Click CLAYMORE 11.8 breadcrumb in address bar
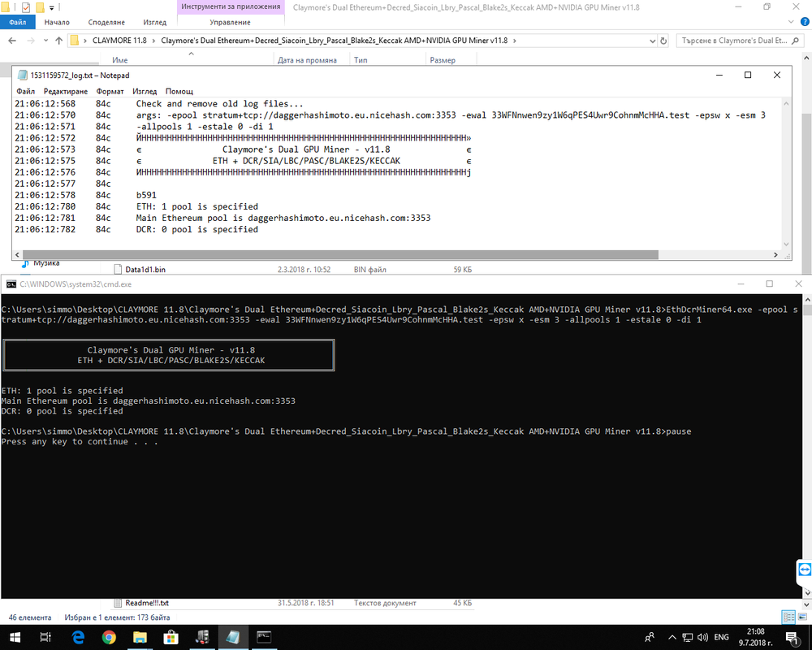 [119, 41]
